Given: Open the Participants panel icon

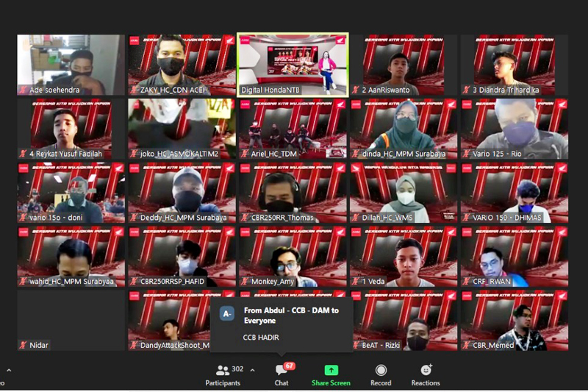Looking at the screenshot, I should [223, 370].
